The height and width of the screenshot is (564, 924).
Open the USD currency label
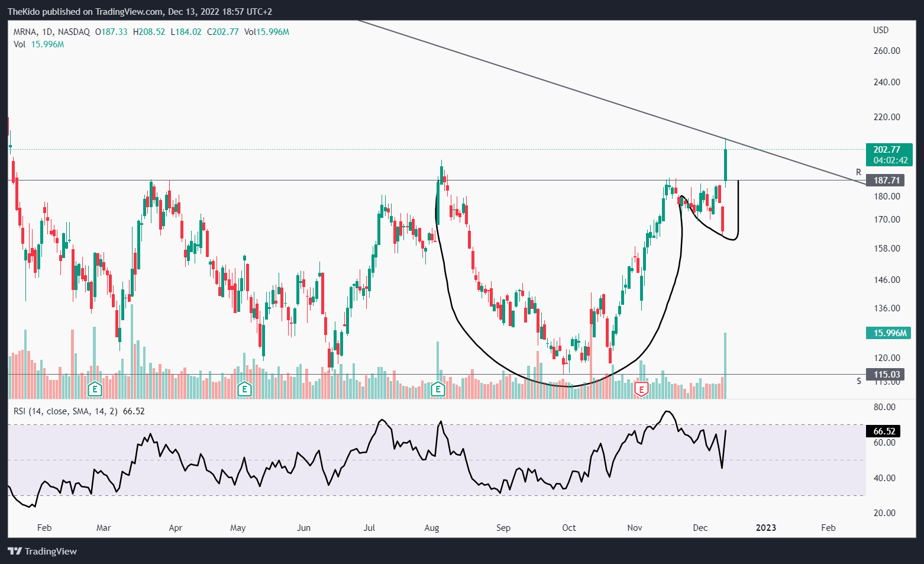[x=881, y=30]
